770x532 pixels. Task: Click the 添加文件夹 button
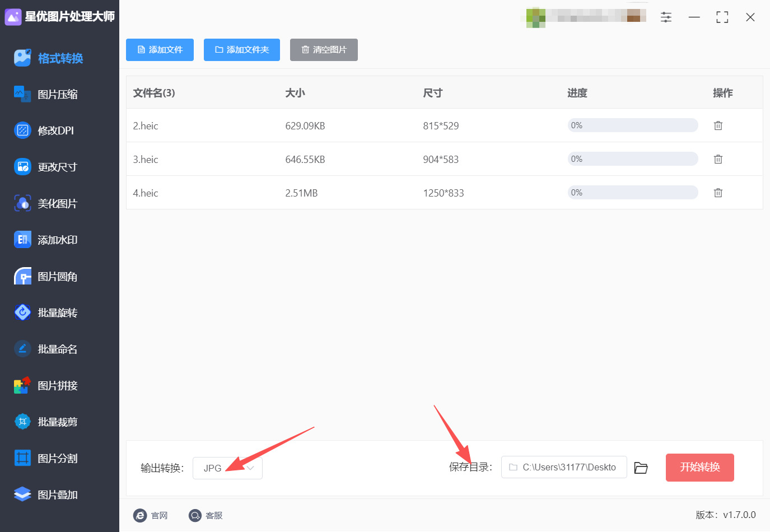pos(242,50)
